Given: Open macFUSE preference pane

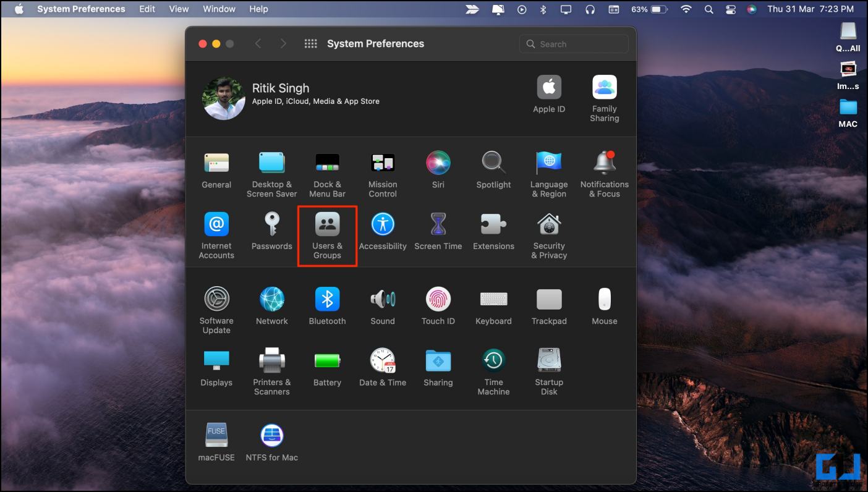Looking at the screenshot, I should pyautogui.click(x=216, y=443).
